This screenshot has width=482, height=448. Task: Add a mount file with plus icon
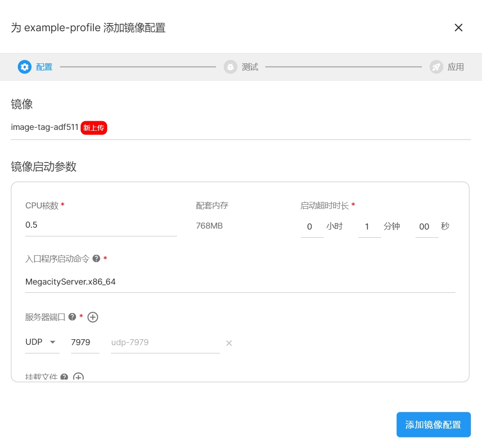tap(78, 377)
